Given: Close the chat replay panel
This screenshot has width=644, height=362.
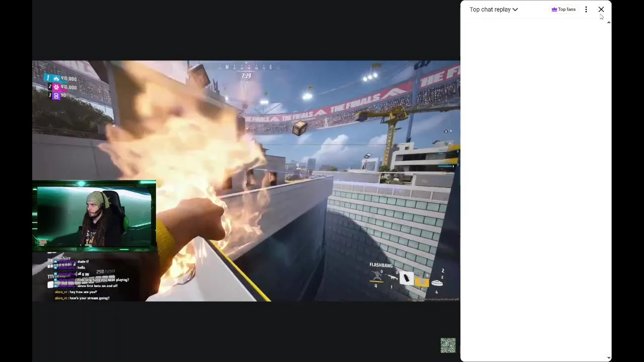Looking at the screenshot, I should coord(601,10).
